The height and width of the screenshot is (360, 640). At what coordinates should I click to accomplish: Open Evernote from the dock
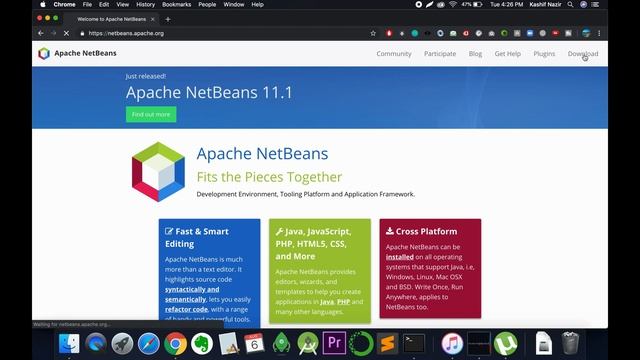[x=202, y=343]
